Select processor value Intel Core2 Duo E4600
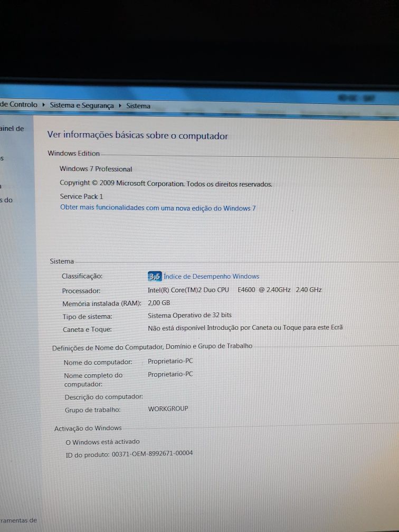This screenshot has width=399, height=532. click(x=234, y=290)
